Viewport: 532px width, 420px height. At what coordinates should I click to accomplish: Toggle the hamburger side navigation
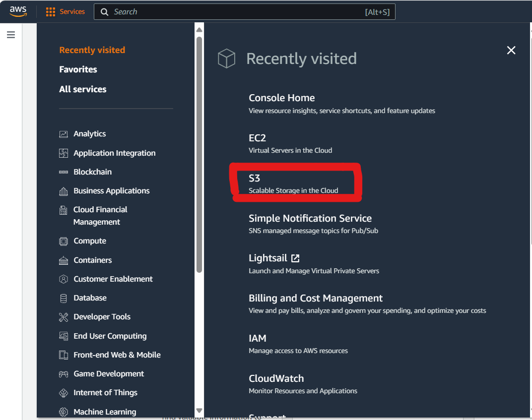[x=11, y=35]
